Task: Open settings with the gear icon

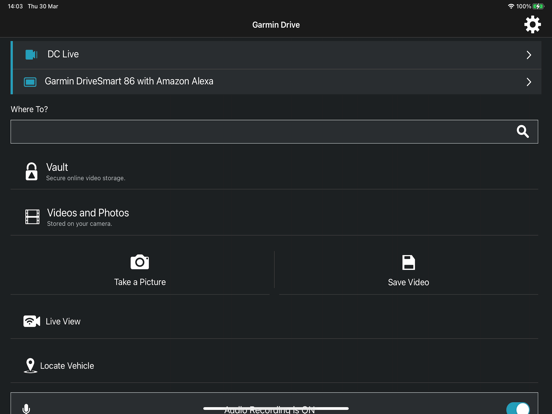Action: [532, 25]
